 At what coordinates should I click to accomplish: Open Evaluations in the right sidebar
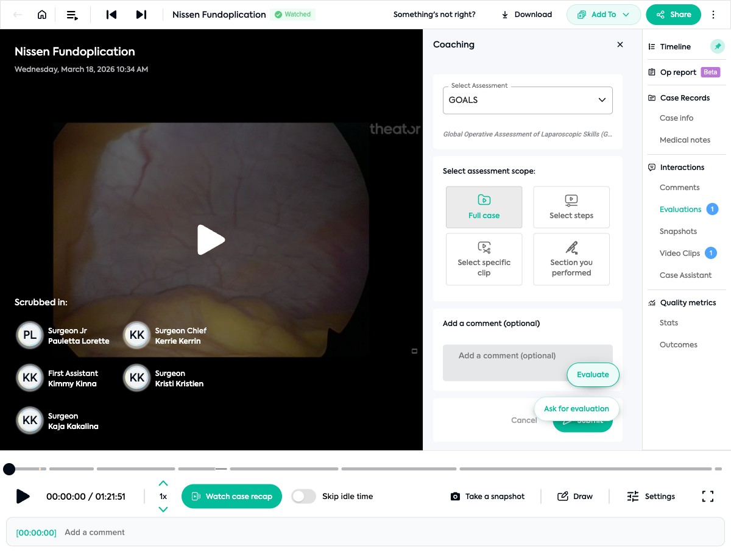click(x=680, y=209)
